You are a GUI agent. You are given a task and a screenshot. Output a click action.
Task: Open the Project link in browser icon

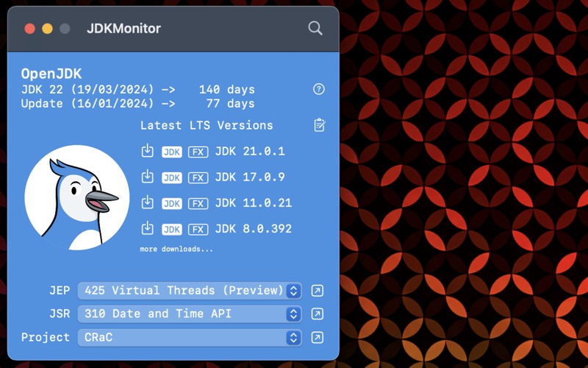click(318, 337)
